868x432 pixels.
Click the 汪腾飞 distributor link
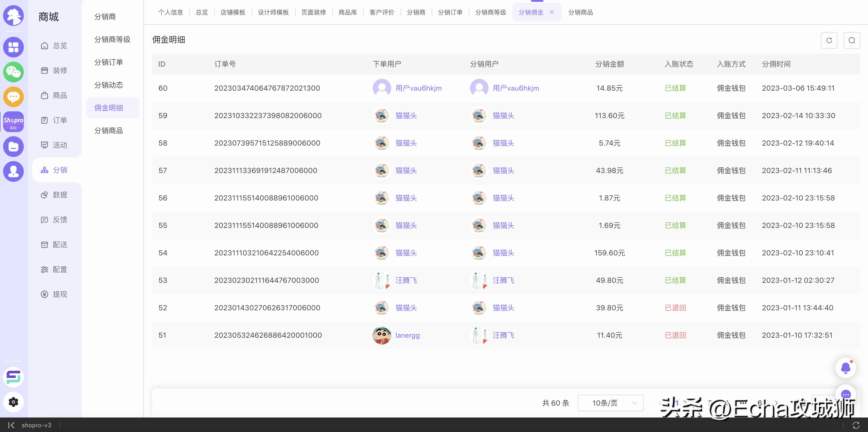click(503, 280)
